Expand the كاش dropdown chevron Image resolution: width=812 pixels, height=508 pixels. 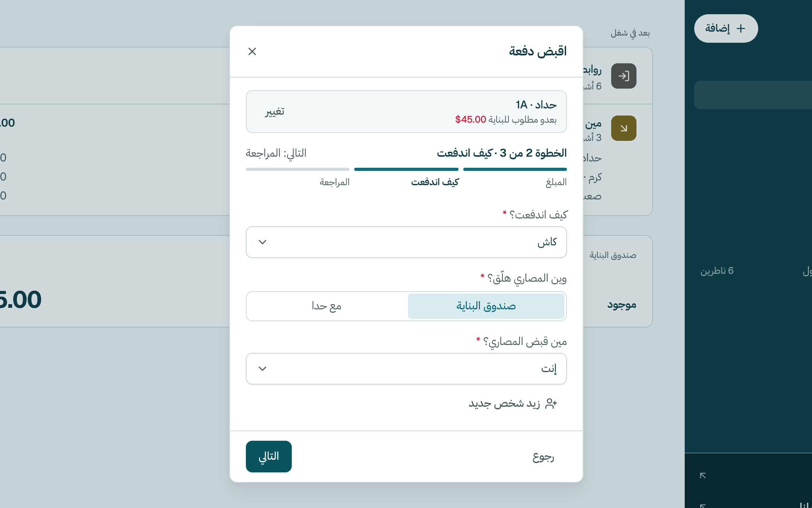(x=262, y=242)
